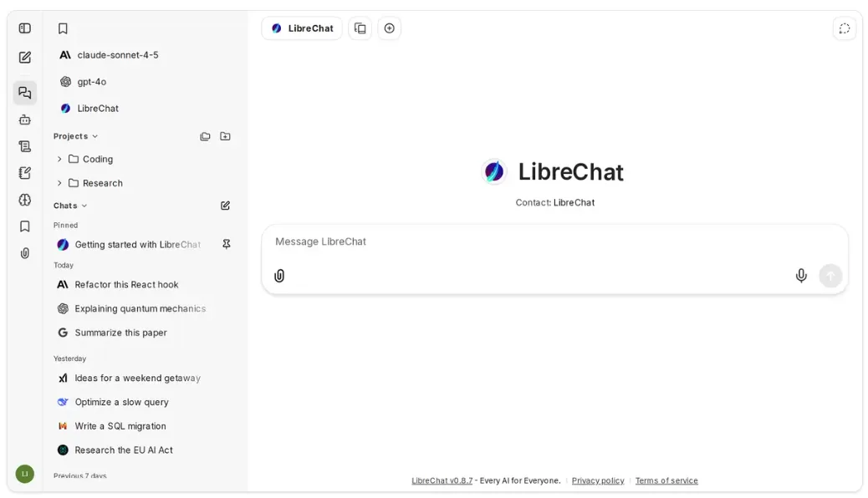Click the microphone voice input icon
This screenshot has width=868, height=498.
coord(801,276)
